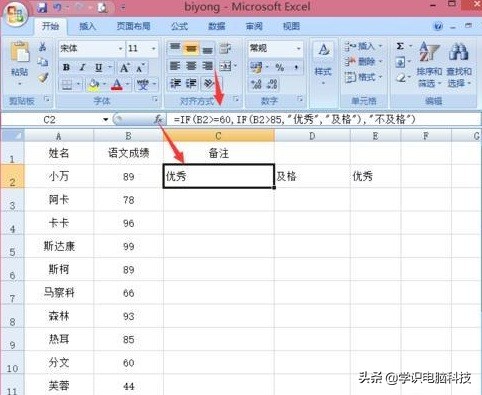Apply accounting number format
Screen dimensions: 482x395
coord(256,68)
